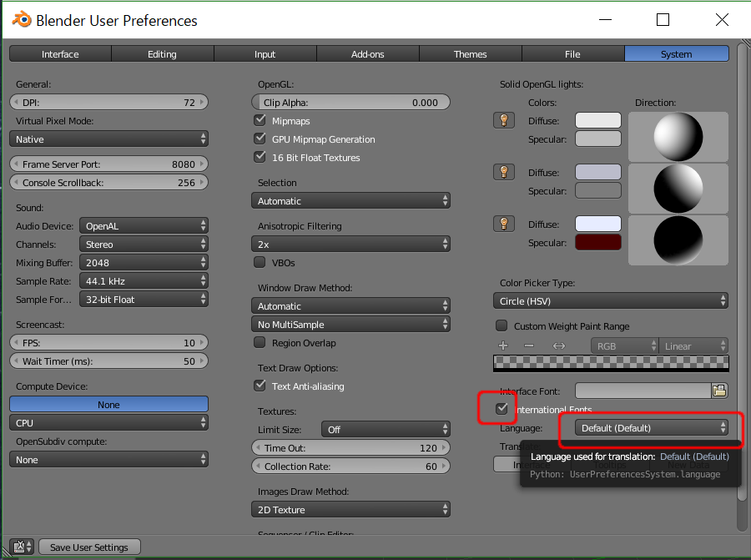Open the color ramp Linear interpolation dropdown
The width and height of the screenshot is (751, 560).
pos(693,346)
